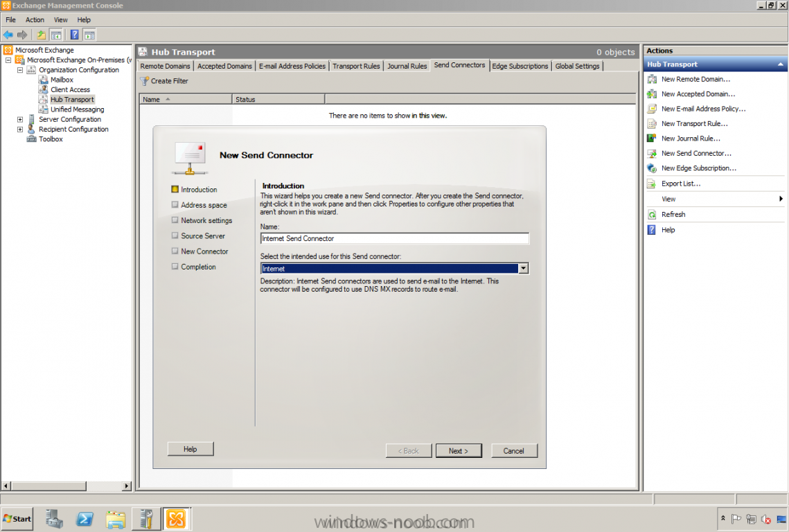The image size is (789, 532).
Task: Click the New E-mail Address Policy icon
Action: tap(652, 109)
